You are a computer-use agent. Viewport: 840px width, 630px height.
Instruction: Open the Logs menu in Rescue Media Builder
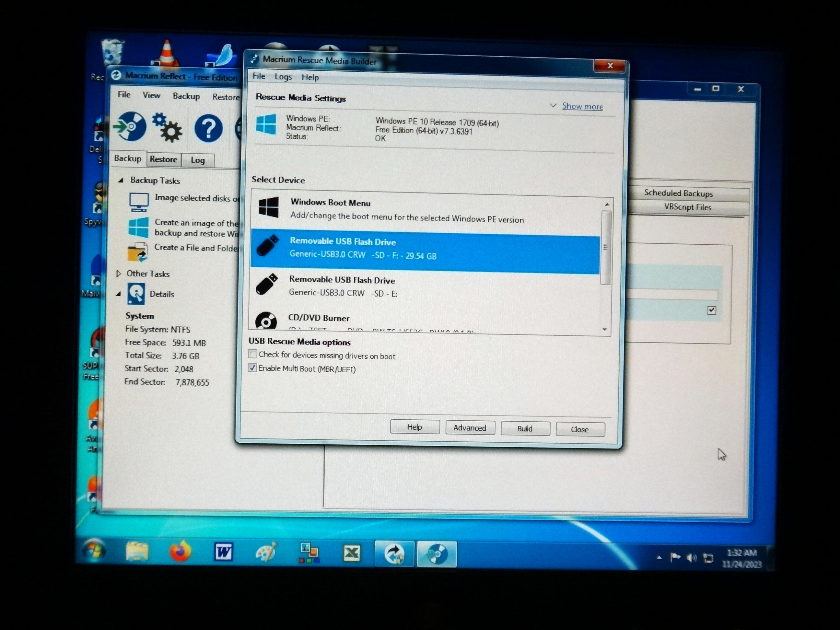click(x=283, y=77)
